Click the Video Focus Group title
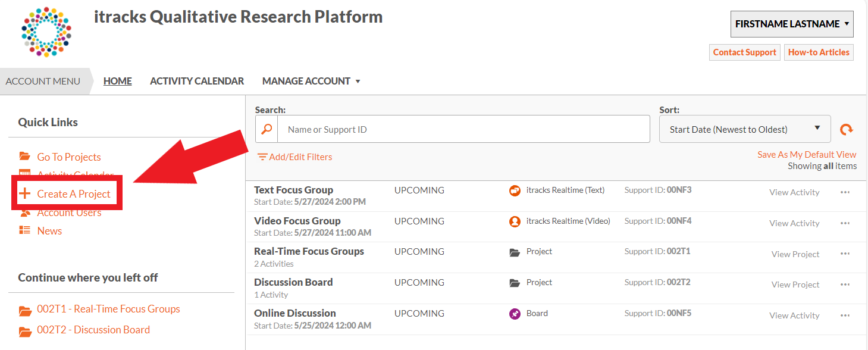This screenshot has height=350, width=868. [x=297, y=221]
